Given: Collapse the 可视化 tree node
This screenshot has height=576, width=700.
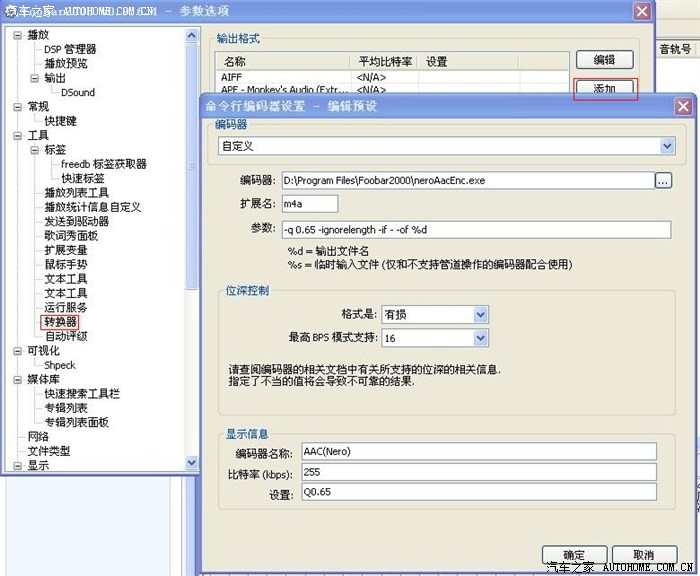Looking at the screenshot, I should [17, 351].
